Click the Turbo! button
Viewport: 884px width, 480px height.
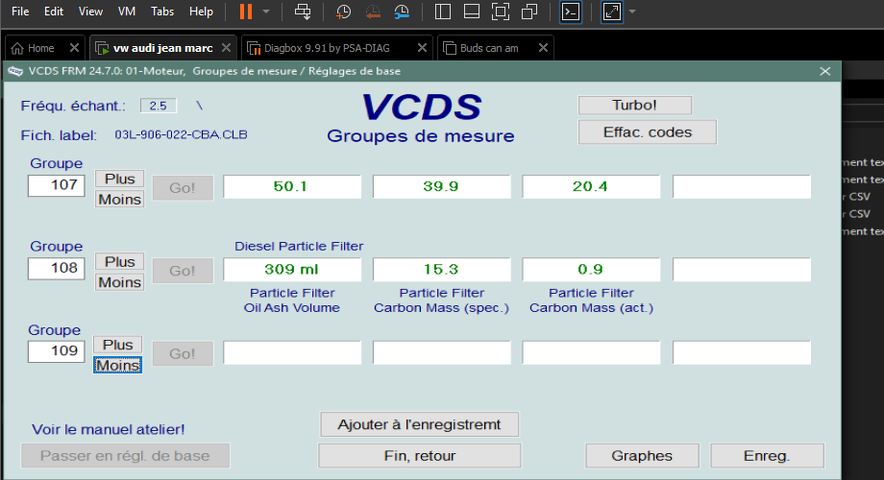pos(635,105)
